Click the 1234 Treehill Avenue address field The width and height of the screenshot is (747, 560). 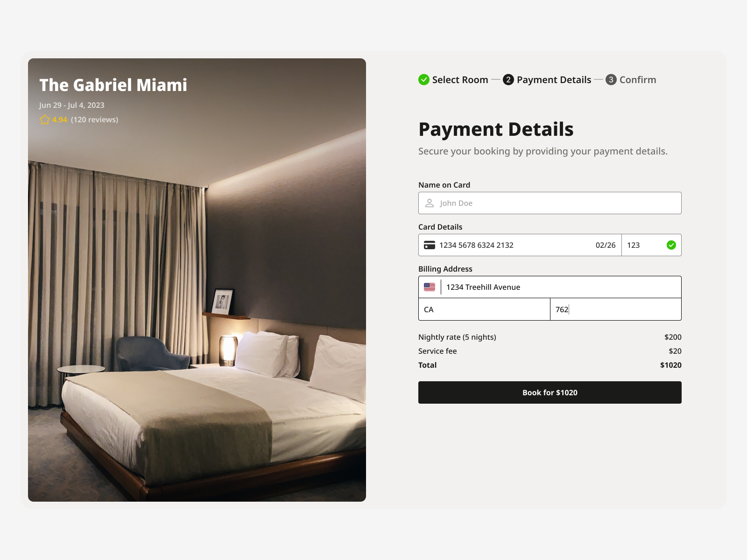point(560,287)
